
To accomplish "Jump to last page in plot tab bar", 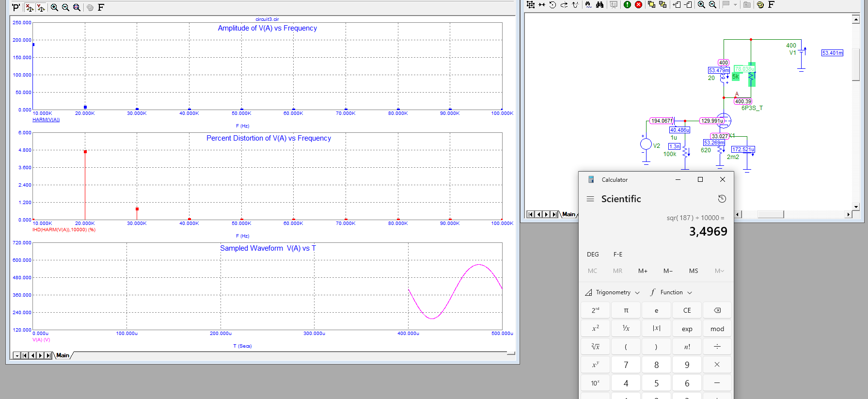I will click(48, 355).
